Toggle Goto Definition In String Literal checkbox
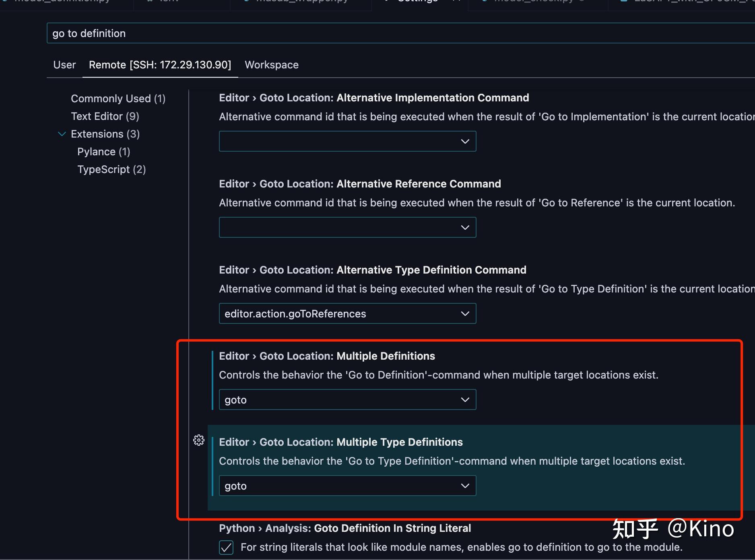755x560 pixels. tap(226, 548)
